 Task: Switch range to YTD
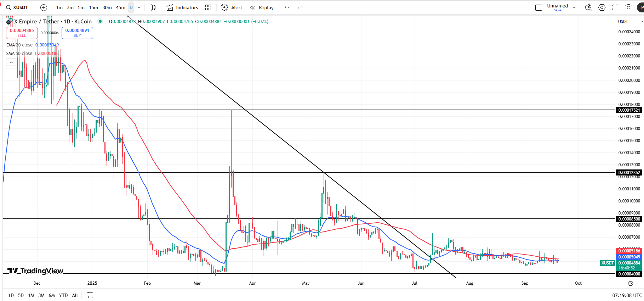click(63, 295)
